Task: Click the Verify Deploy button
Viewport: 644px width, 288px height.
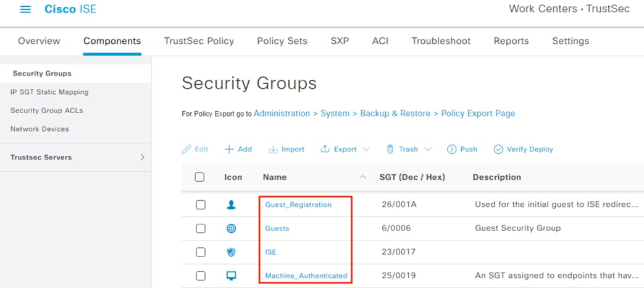Action: click(523, 149)
